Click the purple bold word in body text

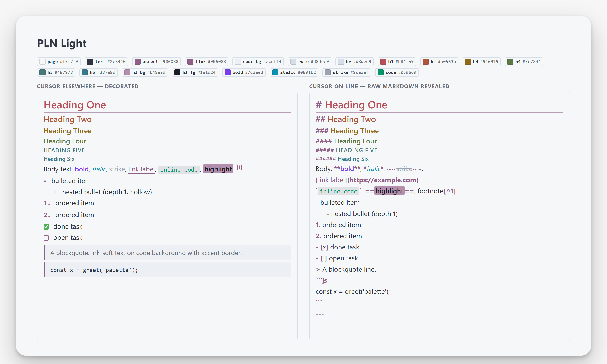82,169
